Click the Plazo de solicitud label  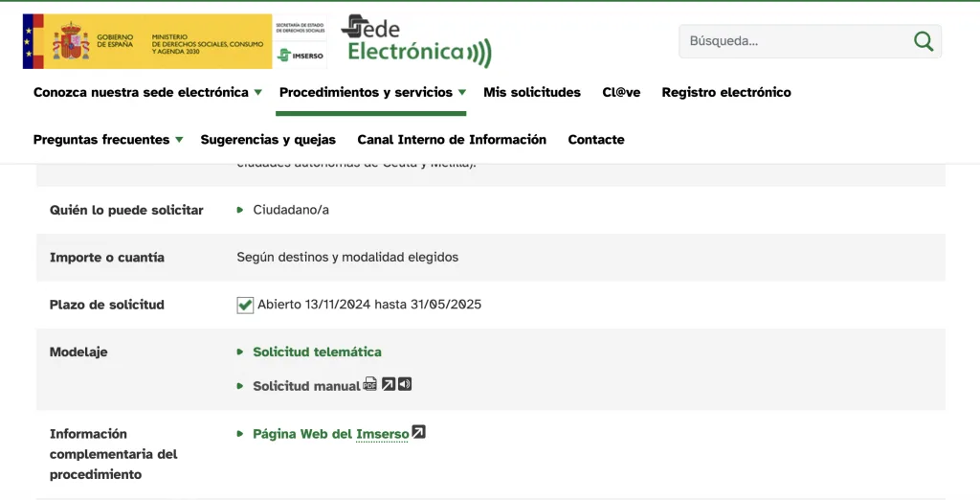[107, 305]
